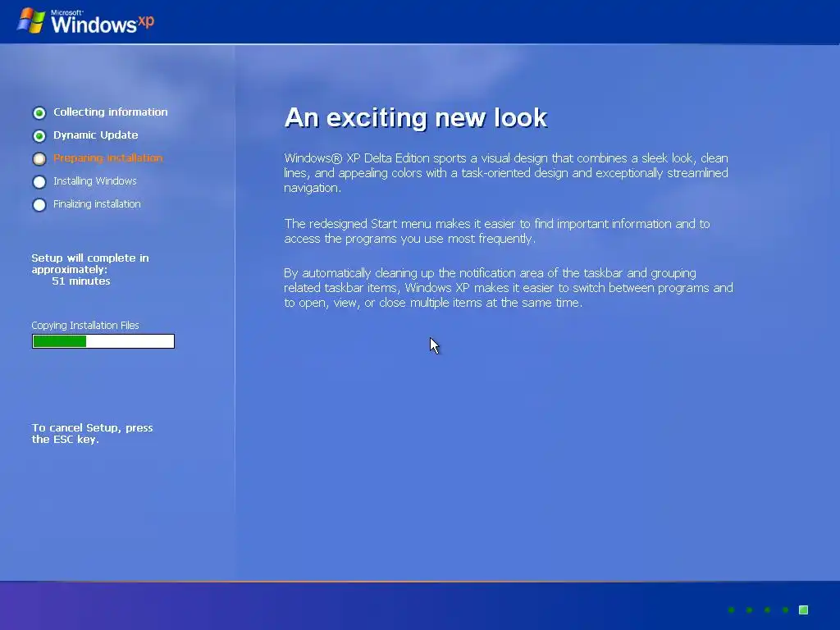Click the Finalizing installation label
This screenshot has height=630, width=840.
[x=97, y=204]
